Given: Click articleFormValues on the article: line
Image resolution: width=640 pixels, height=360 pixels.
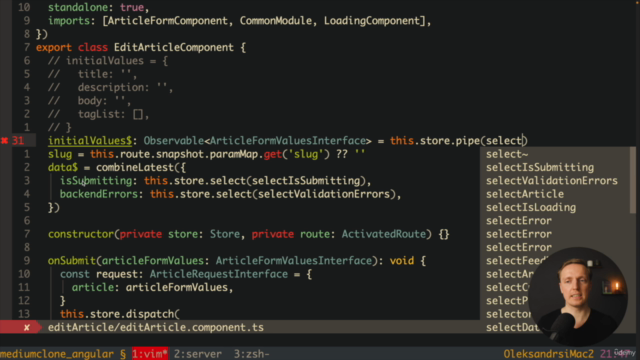Looking at the screenshot, I should [x=177, y=287].
